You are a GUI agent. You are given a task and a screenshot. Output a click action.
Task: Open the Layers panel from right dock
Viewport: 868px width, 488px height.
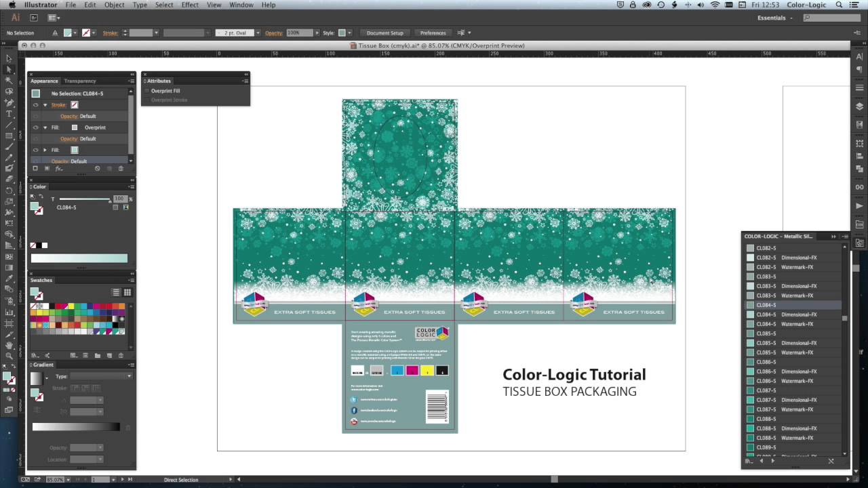[x=859, y=106]
